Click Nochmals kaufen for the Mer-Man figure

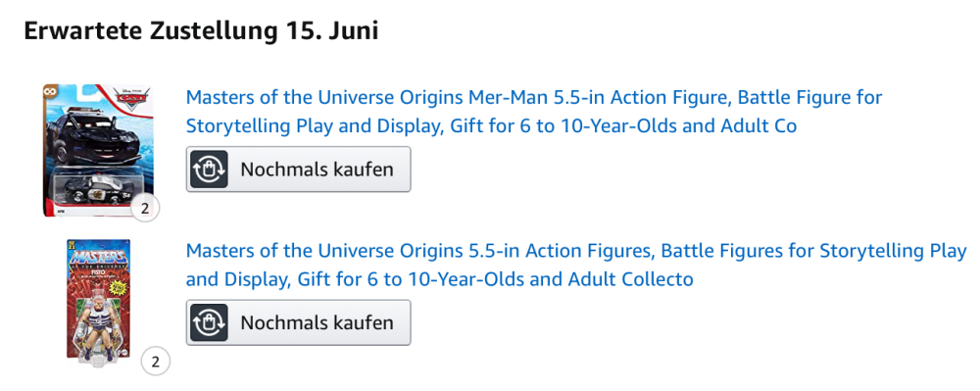[x=298, y=170]
